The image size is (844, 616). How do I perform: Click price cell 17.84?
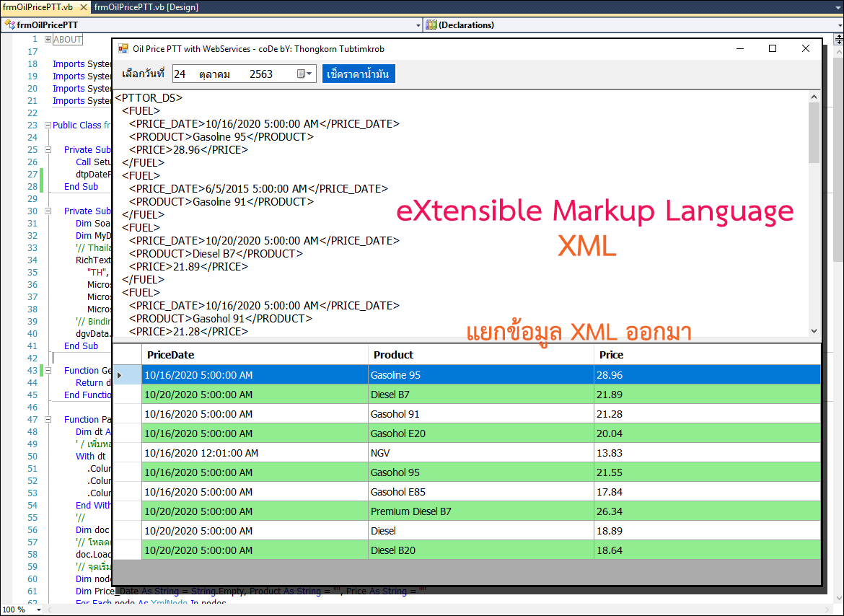[x=707, y=492]
